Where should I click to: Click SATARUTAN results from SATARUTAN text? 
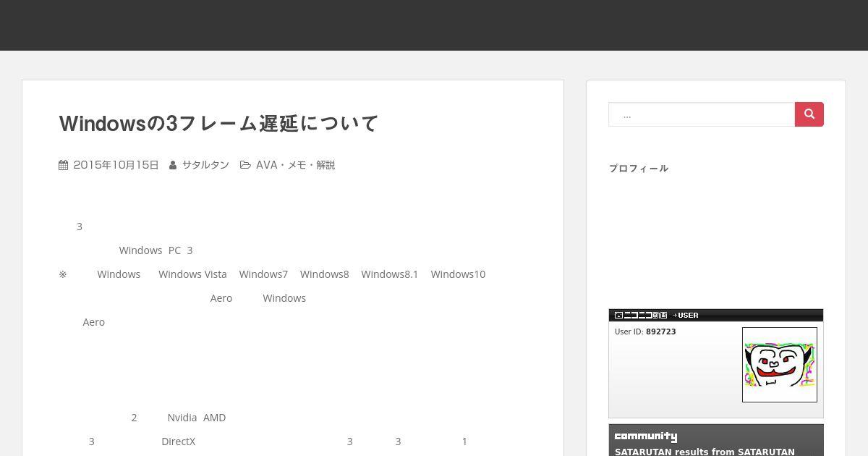tap(705, 451)
